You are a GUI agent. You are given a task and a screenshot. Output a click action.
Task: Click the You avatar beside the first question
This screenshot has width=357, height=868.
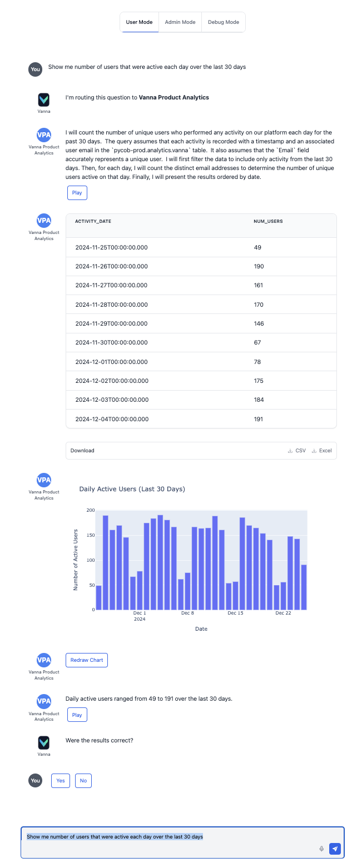(x=35, y=69)
